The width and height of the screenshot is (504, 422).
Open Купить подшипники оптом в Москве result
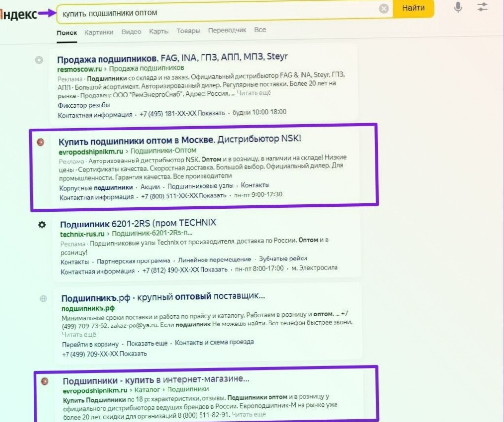tap(180, 140)
